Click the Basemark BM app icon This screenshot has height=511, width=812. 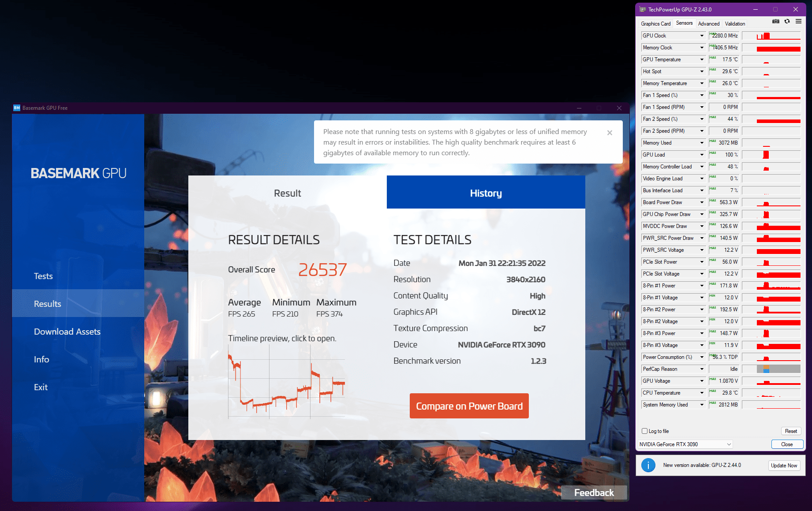pyautogui.click(x=17, y=108)
